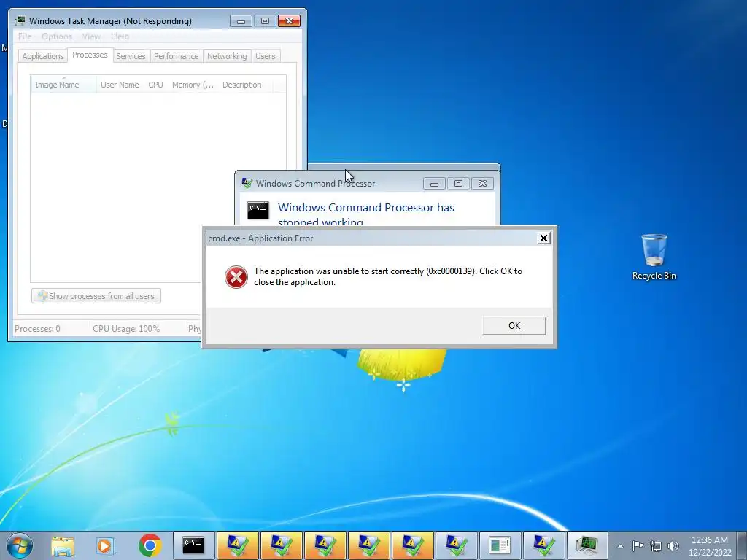Image resolution: width=747 pixels, height=560 pixels.
Task: Click the Show Desktop strip beside the clock
Action: pos(742,545)
